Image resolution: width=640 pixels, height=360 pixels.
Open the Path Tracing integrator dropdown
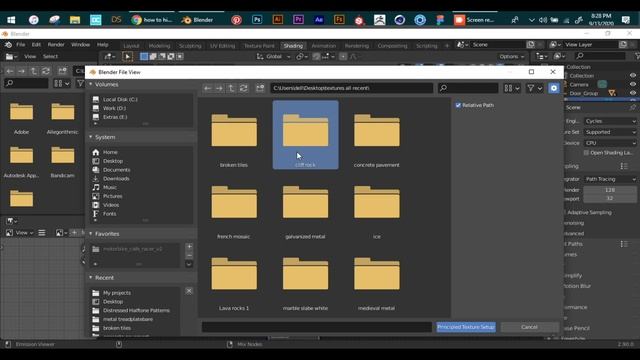coord(610,179)
